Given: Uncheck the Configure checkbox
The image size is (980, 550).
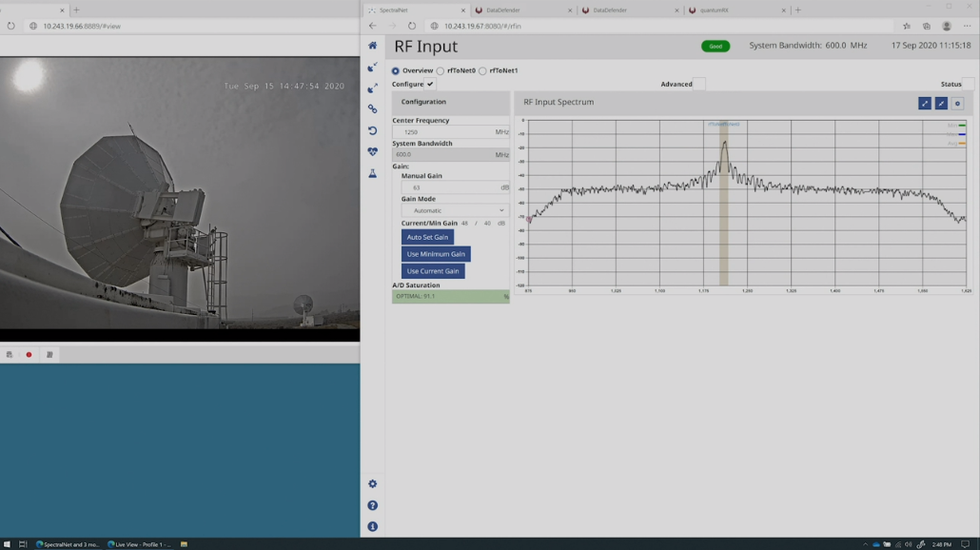Looking at the screenshot, I should [430, 84].
